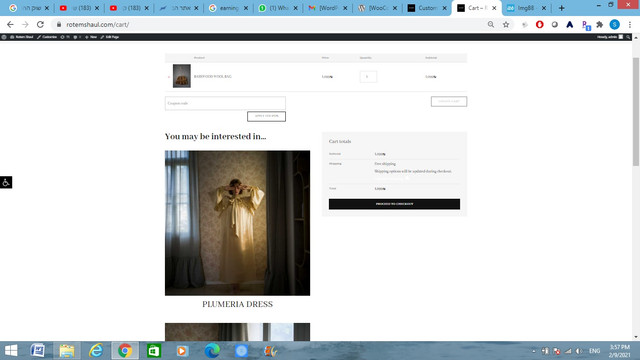The image size is (640, 360).
Task: Open the media player taskbar icon
Action: click(182, 351)
